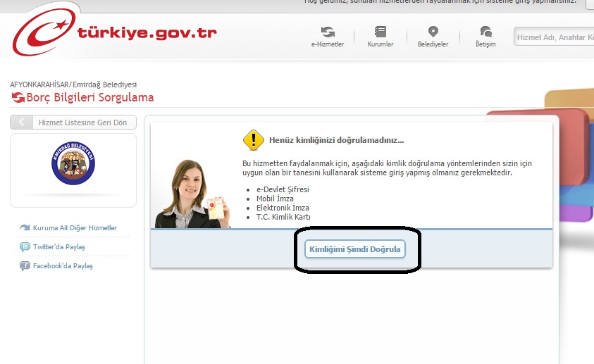Focus the Hizmet Adı search field
The height and width of the screenshot is (364, 594).
(x=553, y=37)
